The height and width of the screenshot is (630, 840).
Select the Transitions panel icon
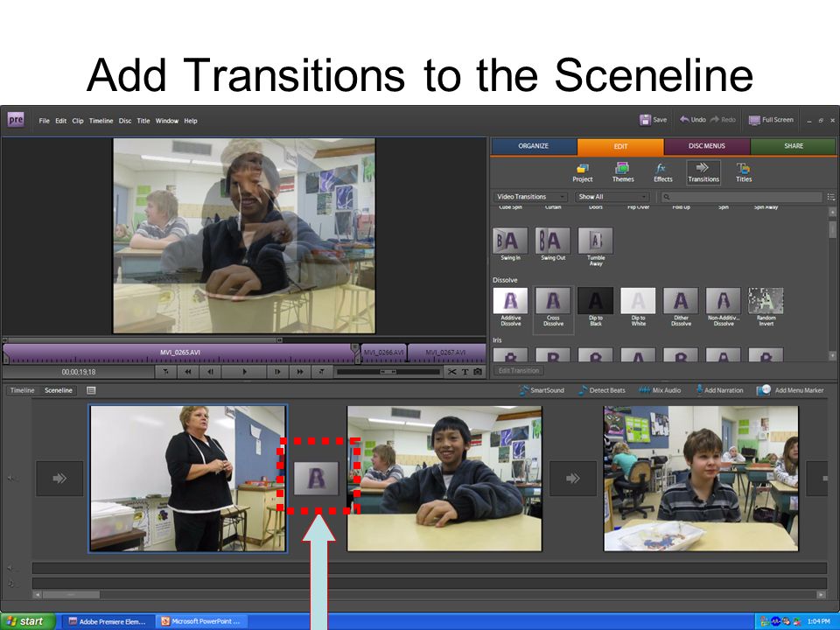703,173
